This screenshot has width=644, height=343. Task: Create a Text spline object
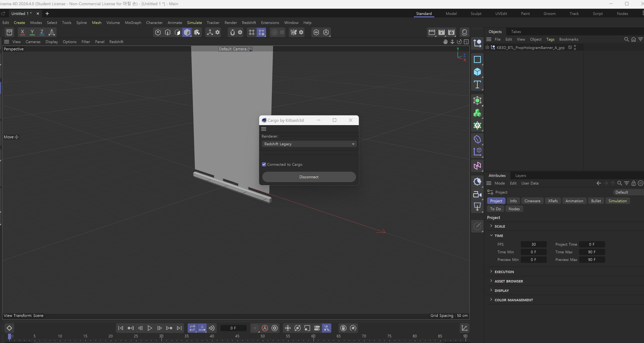(477, 85)
